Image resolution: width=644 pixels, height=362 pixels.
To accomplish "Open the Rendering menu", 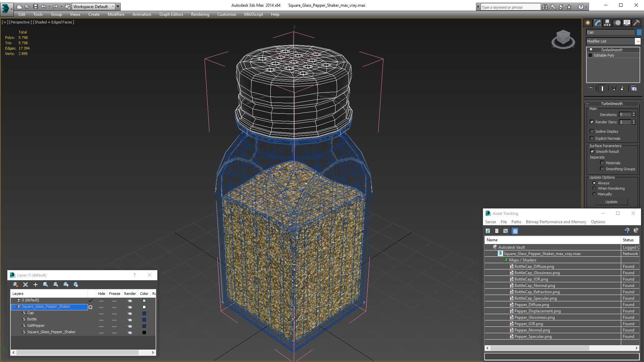I will (200, 14).
